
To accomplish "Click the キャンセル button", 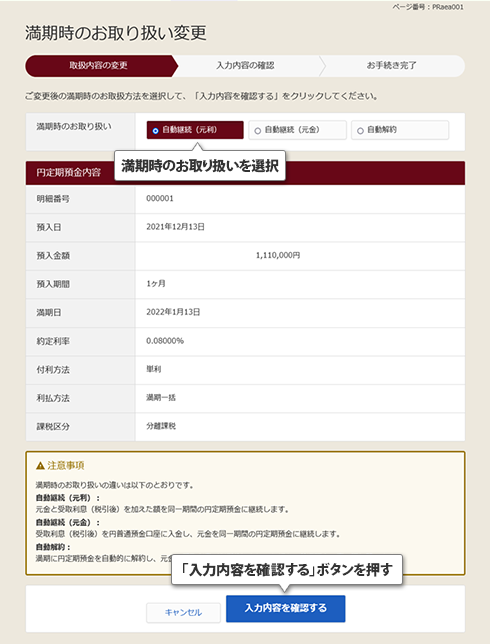I will [x=183, y=612].
